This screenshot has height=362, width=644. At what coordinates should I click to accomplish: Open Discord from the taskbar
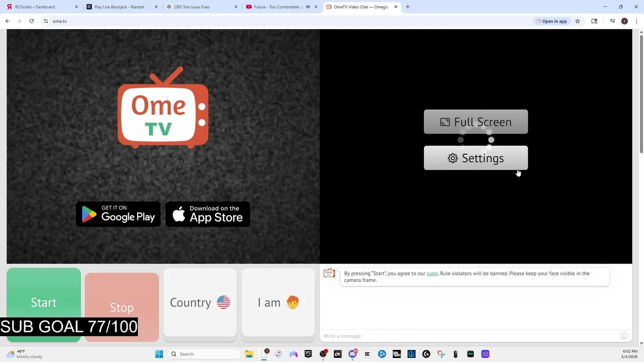pyautogui.click(x=353, y=354)
